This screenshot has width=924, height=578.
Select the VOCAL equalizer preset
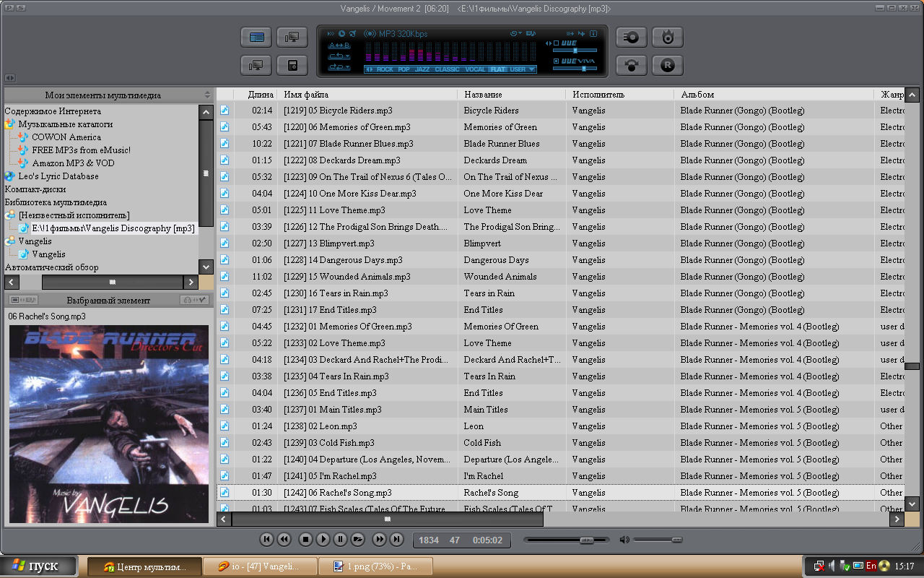[x=475, y=69]
